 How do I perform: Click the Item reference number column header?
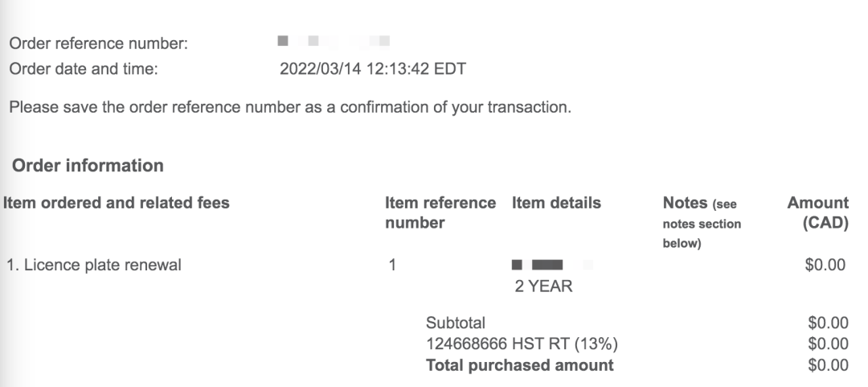[x=440, y=213]
